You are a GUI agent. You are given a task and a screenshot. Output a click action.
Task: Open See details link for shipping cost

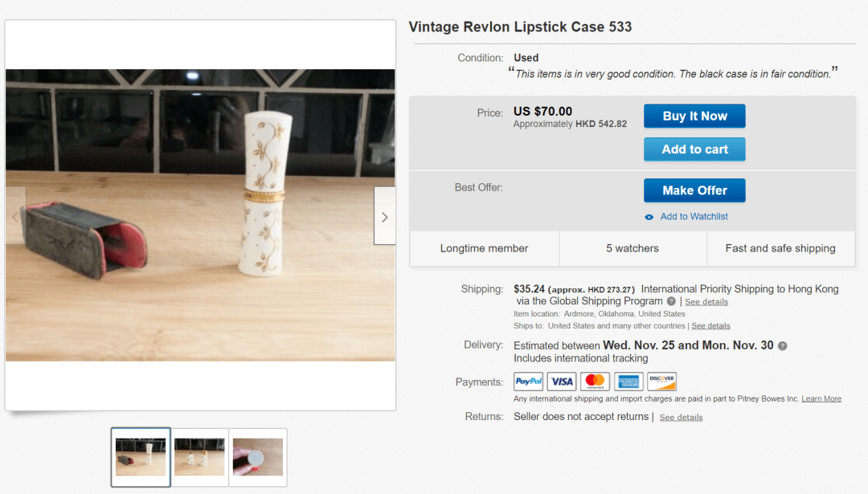click(x=706, y=302)
